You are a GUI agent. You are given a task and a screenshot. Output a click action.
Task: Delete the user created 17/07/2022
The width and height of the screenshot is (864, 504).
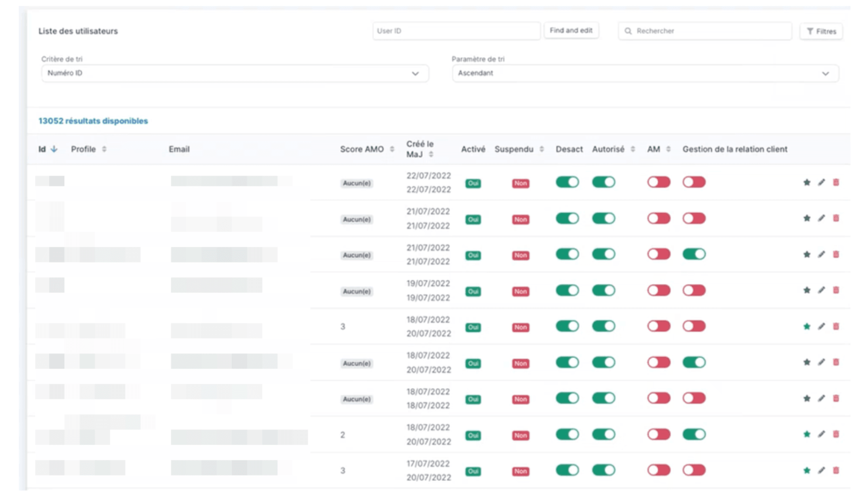tap(836, 470)
